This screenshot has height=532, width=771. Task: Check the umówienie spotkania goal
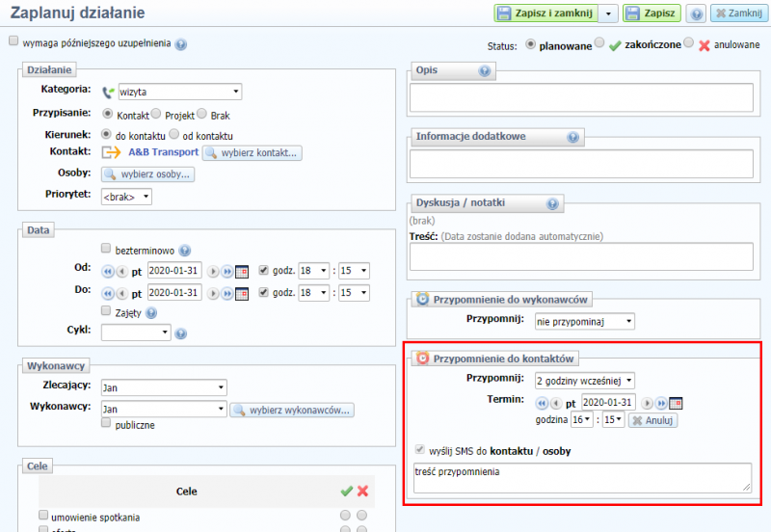point(43,517)
